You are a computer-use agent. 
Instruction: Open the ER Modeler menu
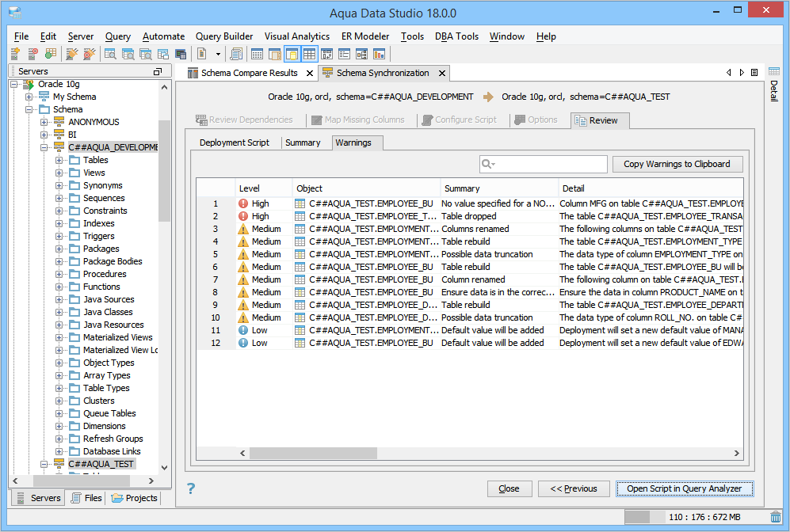[x=365, y=36]
